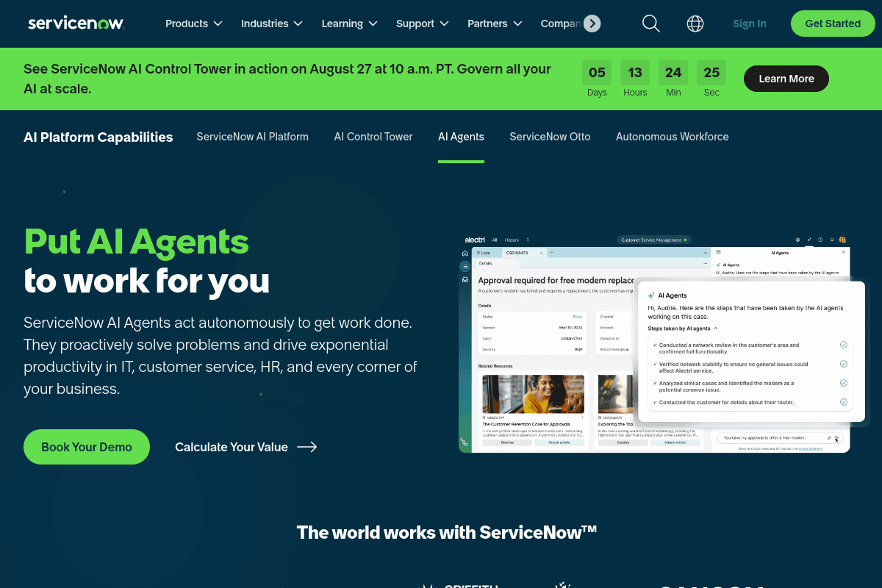The width and height of the screenshot is (882, 588).
Task: Click the star beside Customer Service Management
Action: pos(685,240)
